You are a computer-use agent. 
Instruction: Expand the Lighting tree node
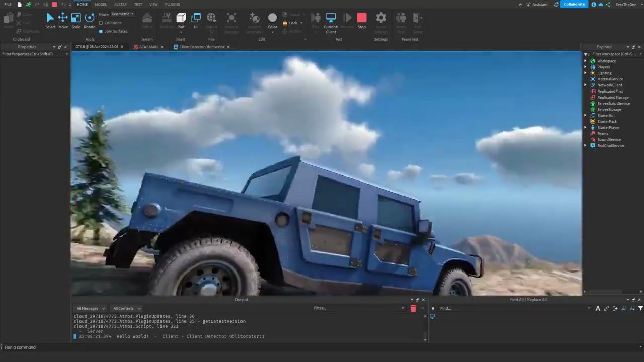click(585, 73)
